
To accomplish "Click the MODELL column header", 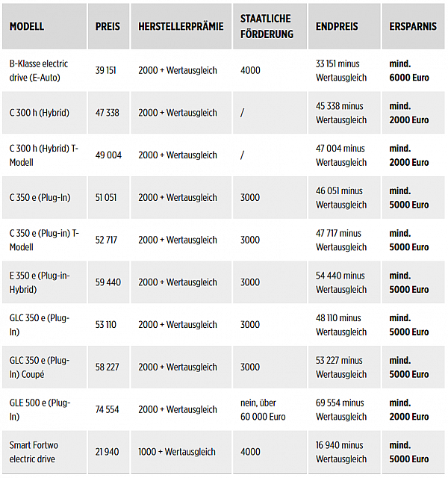I will pyautogui.click(x=27, y=26).
